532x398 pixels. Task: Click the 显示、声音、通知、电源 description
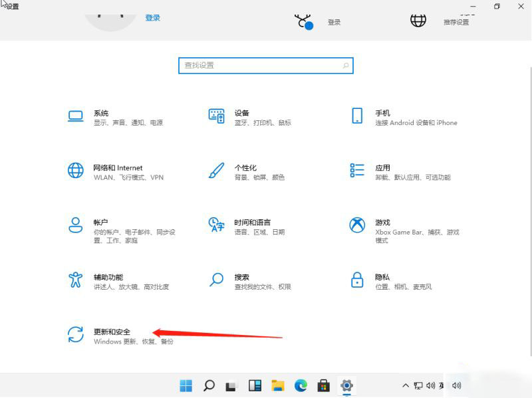(x=128, y=123)
